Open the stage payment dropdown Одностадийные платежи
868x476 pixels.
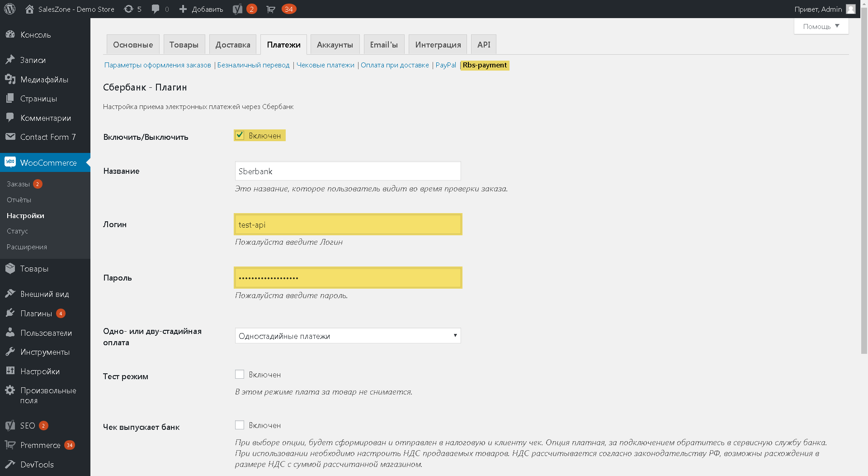[348, 336]
